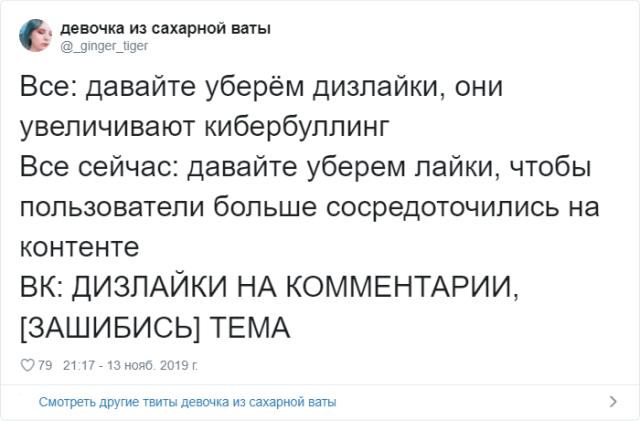
Task: Click the tweet line starting Все: давайте
Action: (x=261, y=87)
